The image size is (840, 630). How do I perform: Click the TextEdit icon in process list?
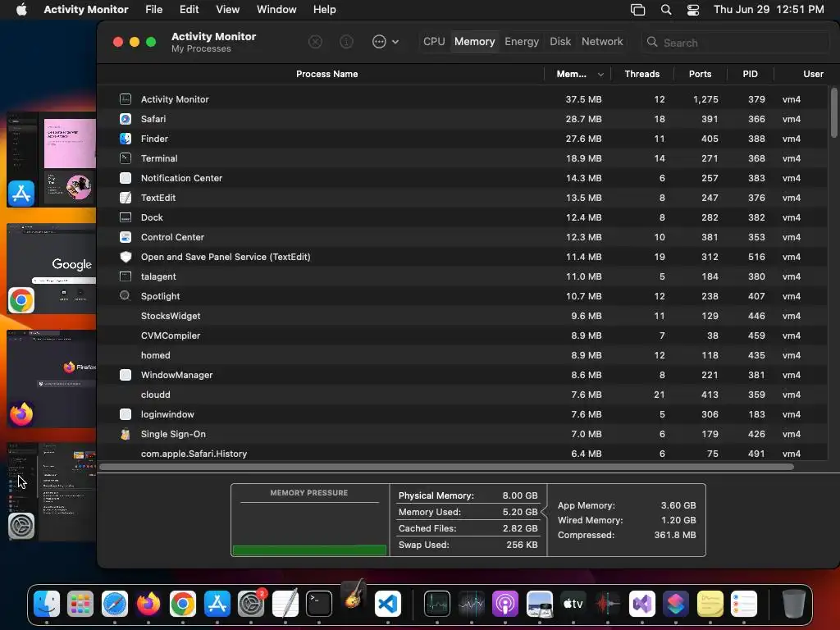126,198
